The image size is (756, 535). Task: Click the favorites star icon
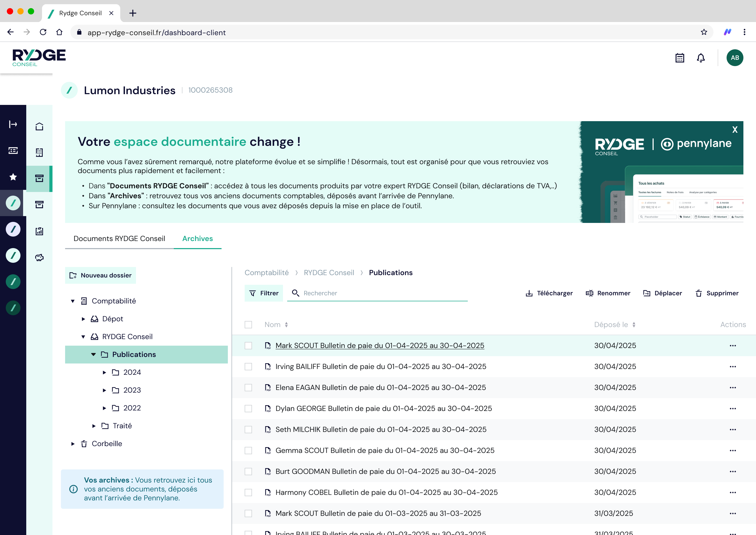[13, 177]
